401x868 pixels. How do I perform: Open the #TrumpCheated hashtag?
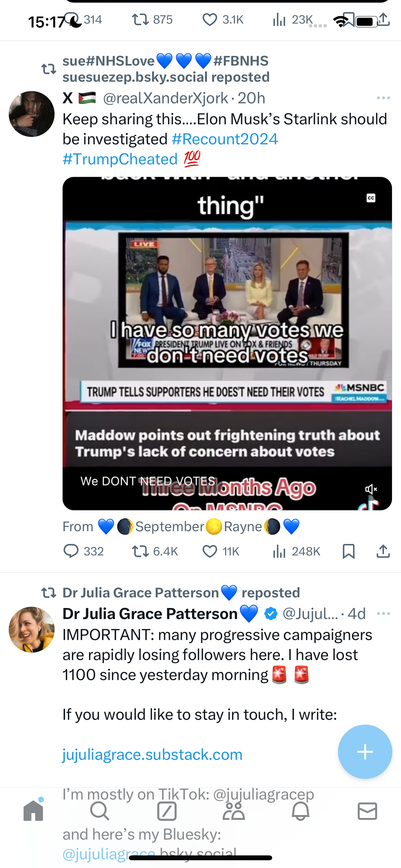click(x=120, y=159)
